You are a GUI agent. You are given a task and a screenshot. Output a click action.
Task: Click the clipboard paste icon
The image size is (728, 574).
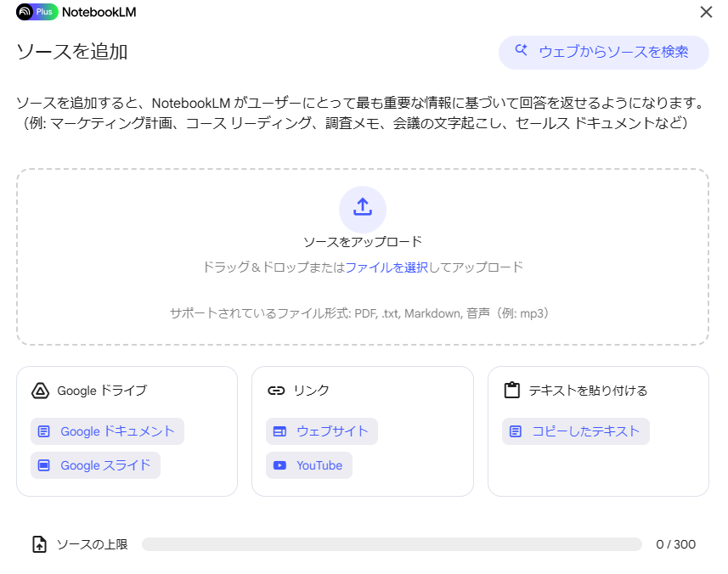511,391
